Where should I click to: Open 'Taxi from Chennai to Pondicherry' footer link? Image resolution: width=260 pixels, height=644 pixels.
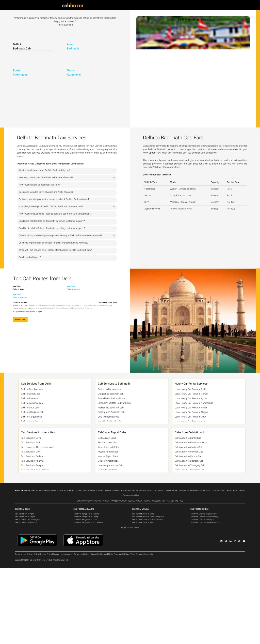pos(204,517)
